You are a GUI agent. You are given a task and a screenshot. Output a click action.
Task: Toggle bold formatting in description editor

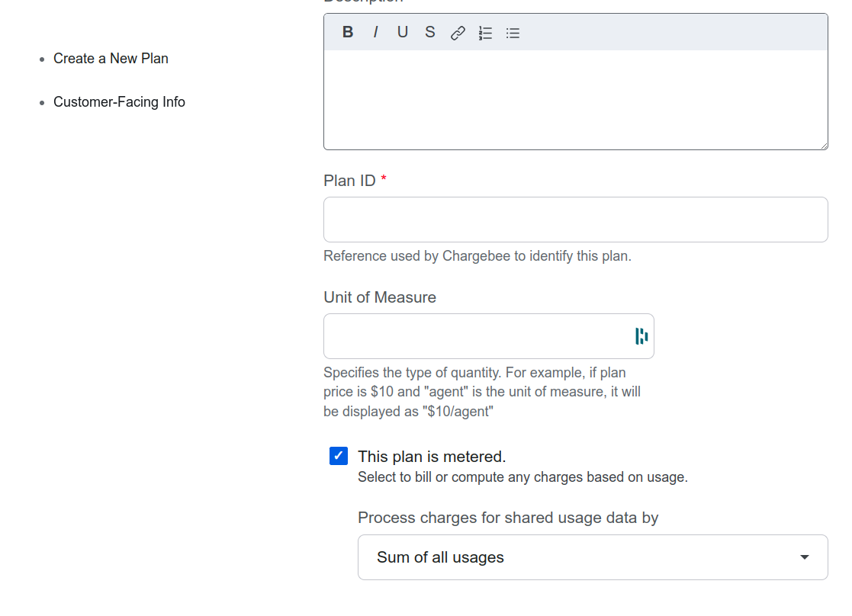coord(348,32)
